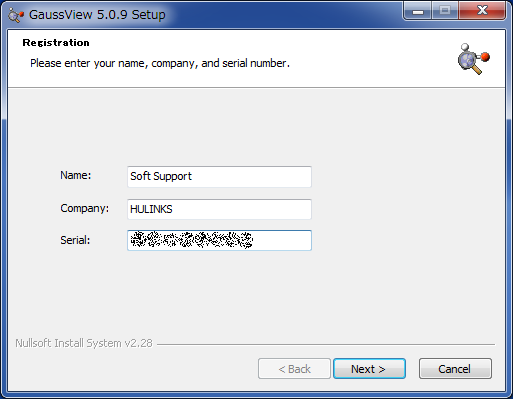Click the disabled maximize window button

point(445,11)
